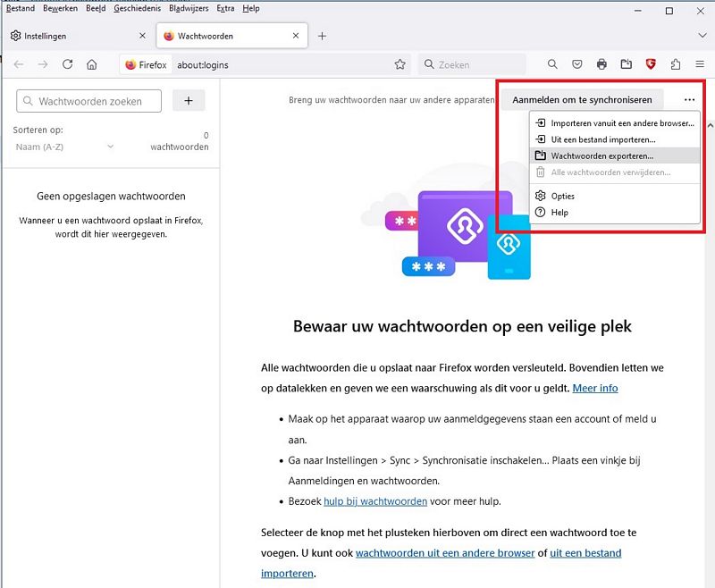The image size is (715, 588).
Task: Add a new password with the plus button
Action: tap(189, 100)
